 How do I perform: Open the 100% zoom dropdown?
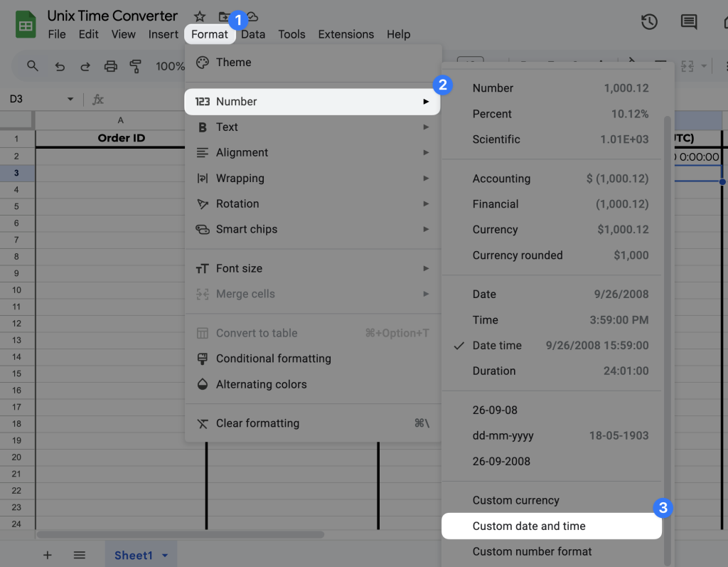coord(171,65)
